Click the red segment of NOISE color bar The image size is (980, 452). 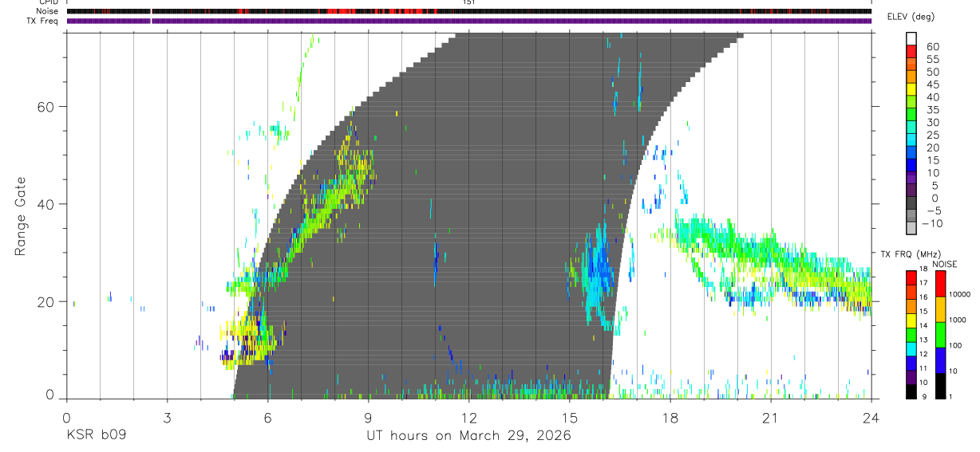click(939, 285)
